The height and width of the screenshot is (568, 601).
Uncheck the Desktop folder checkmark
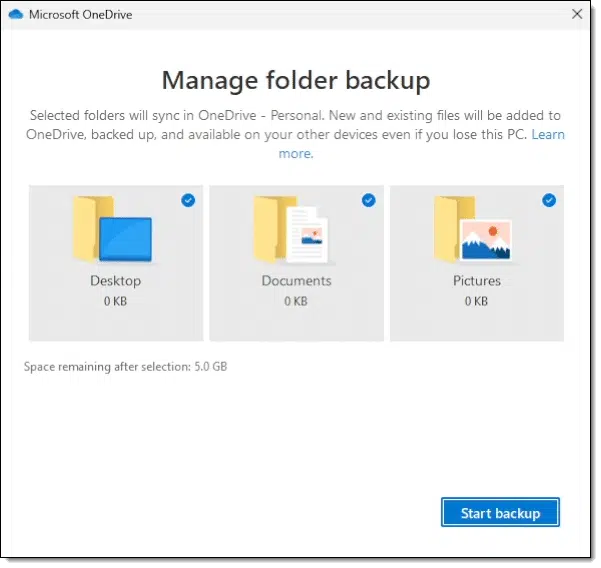[x=188, y=200]
